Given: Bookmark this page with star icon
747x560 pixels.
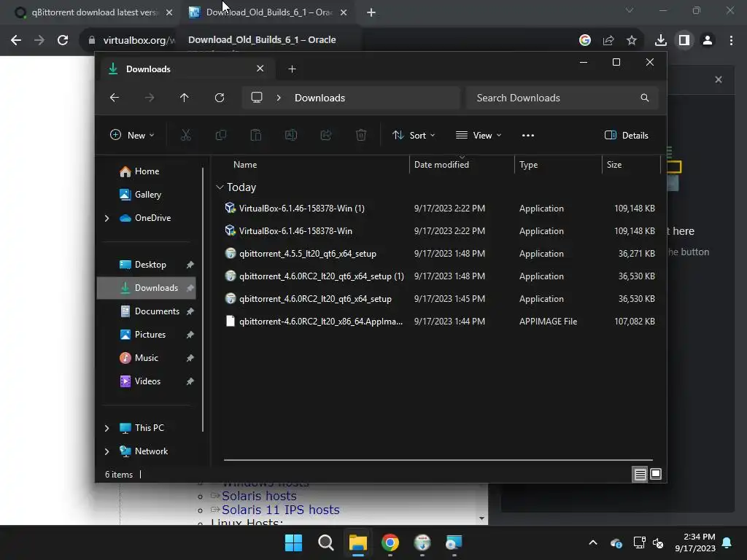Looking at the screenshot, I should (x=632, y=40).
